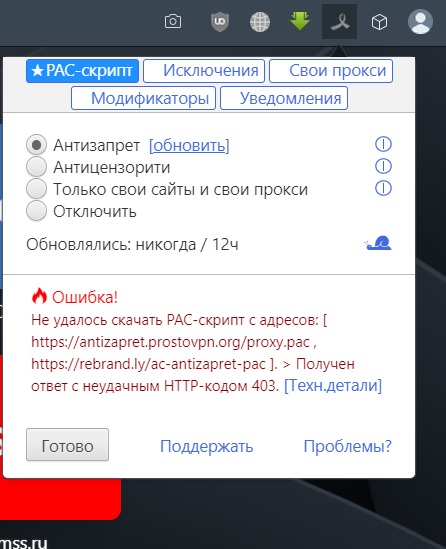Show info for Антизапрет option
The width and height of the screenshot is (446, 549).
click(x=383, y=144)
